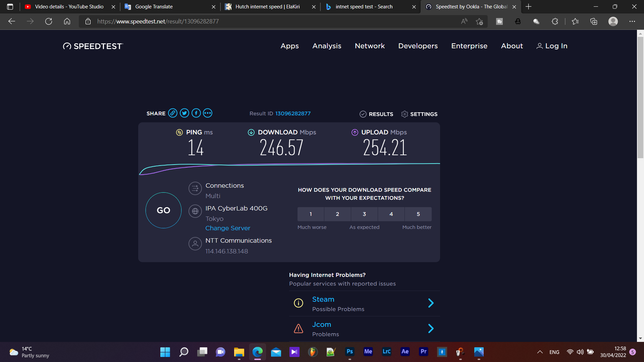Open more share options (three dots icon)
Viewport: 644px width, 362px height.
tap(208, 113)
